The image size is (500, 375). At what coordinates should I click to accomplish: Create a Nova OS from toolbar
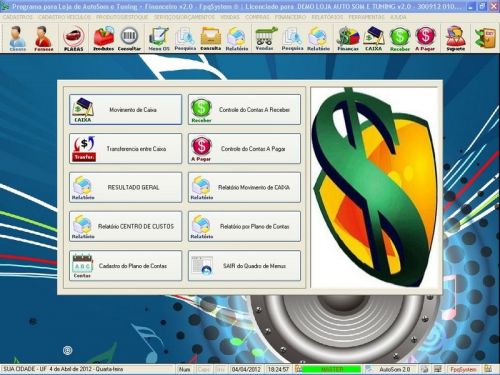pos(159,38)
